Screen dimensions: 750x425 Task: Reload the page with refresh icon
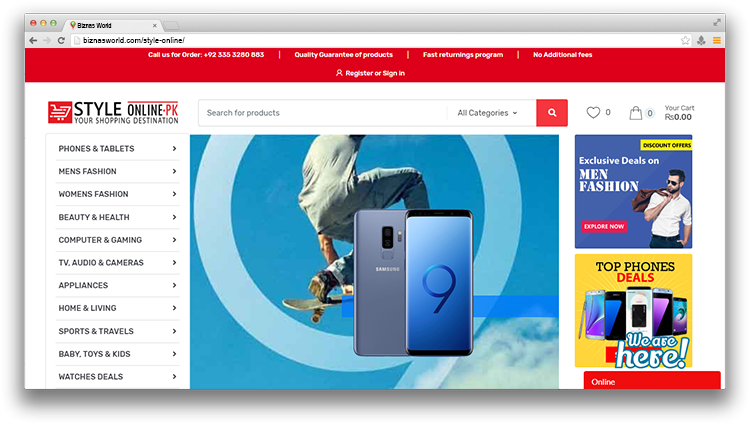pos(61,40)
